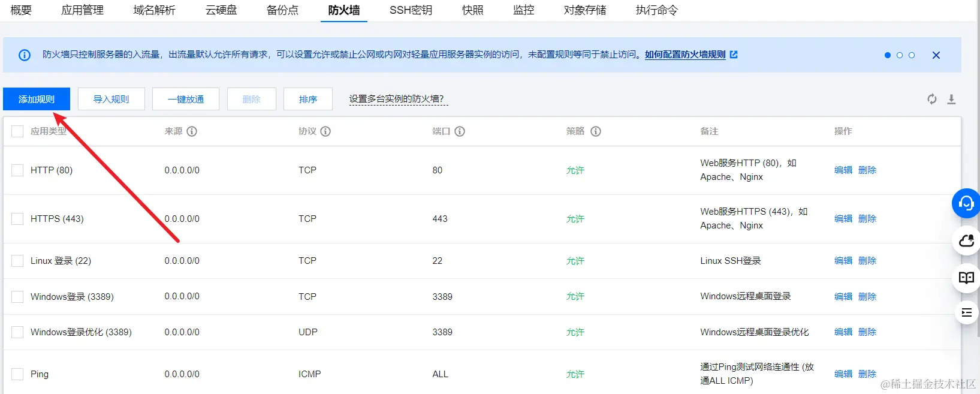Screen dimensions: 980x394
Task: Edit the HTTPS (443) rule
Action: click(843, 219)
